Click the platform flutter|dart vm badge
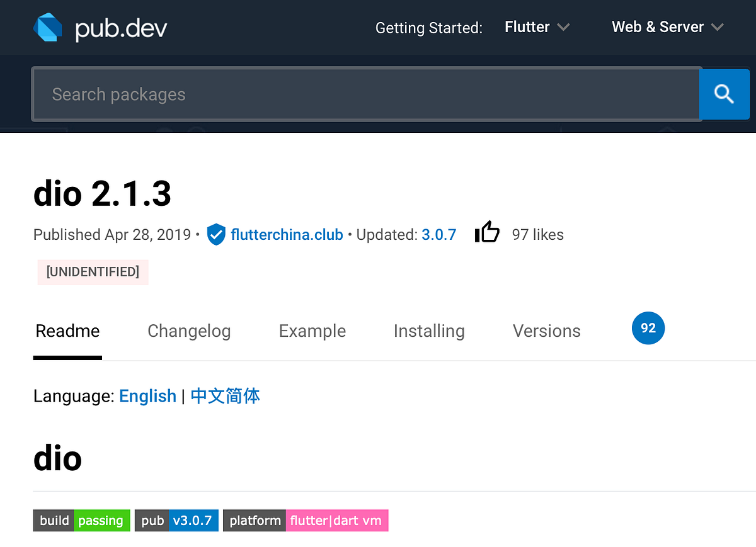Viewport: 756px width, 547px height. [306, 521]
